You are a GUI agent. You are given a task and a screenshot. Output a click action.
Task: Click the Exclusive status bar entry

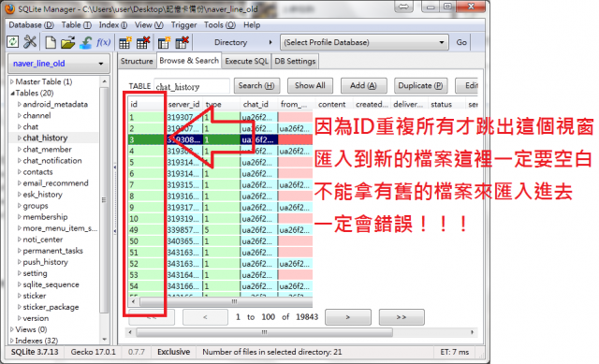pyautogui.click(x=173, y=352)
